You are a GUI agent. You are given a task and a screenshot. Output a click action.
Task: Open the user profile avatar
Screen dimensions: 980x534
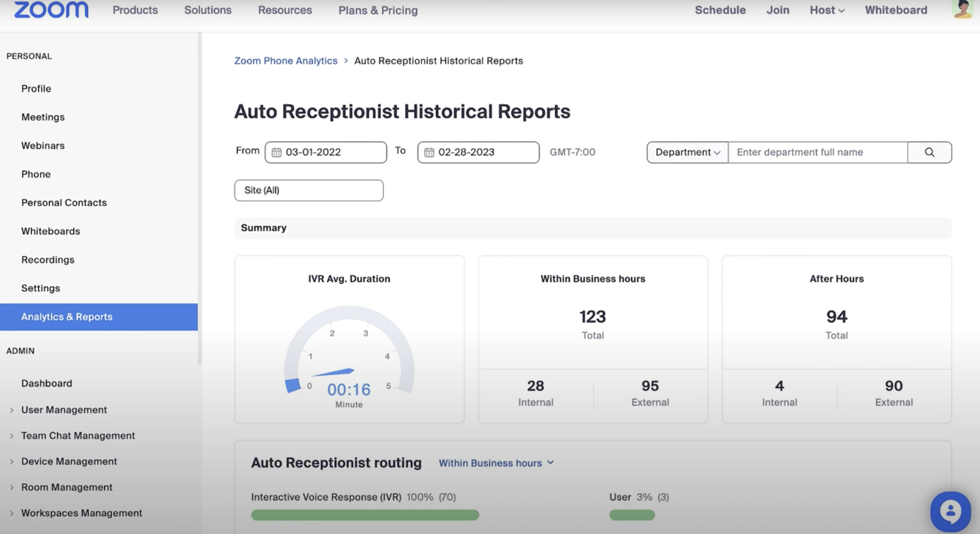962,9
